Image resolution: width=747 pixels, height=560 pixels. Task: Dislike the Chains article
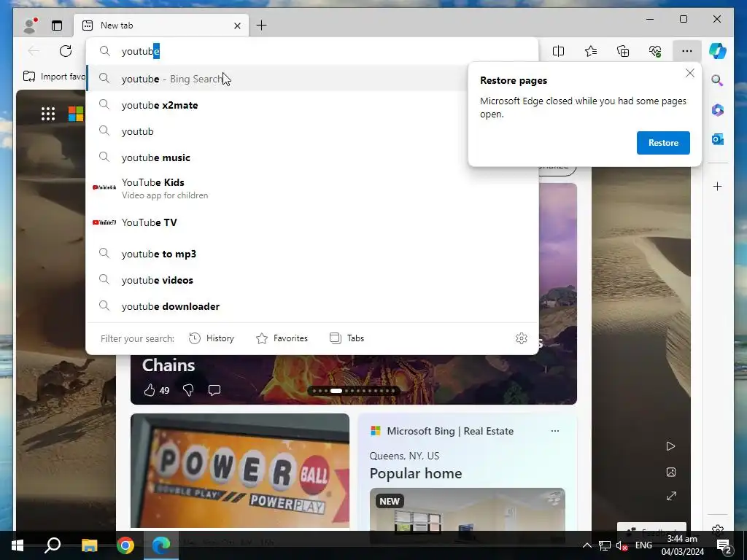pos(188,391)
